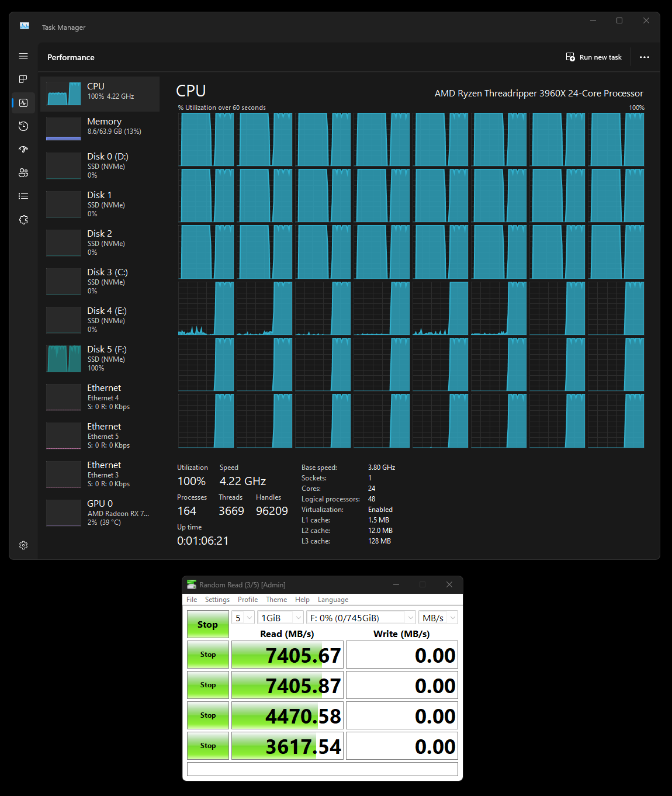Stop the test in the 3617.54 row
Screen dimensions: 672x796
207,746
